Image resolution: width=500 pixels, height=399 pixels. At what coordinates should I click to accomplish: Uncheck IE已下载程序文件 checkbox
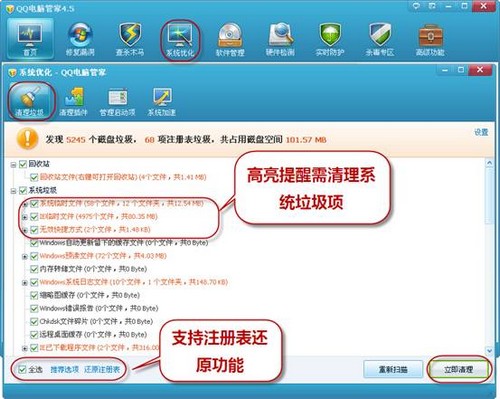(x=34, y=348)
